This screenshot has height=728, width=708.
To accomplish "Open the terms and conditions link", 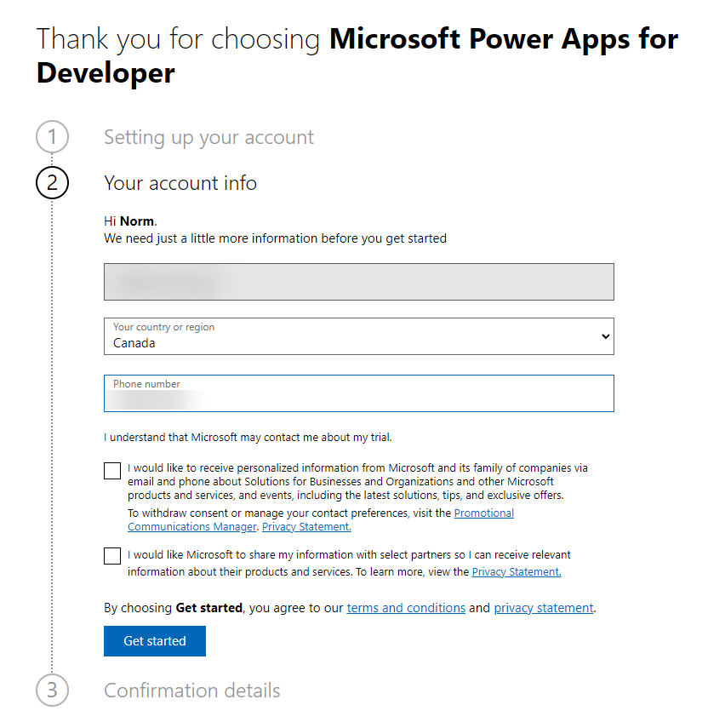I will [x=406, y=607].
